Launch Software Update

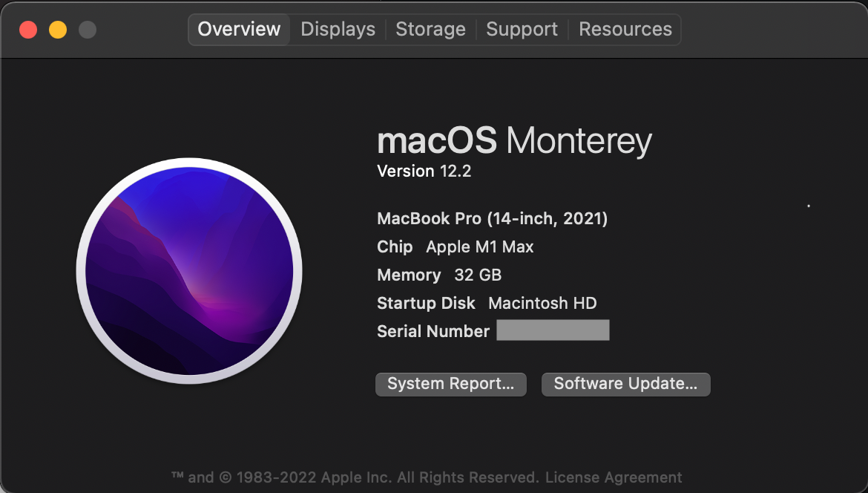tap(625, 384)
